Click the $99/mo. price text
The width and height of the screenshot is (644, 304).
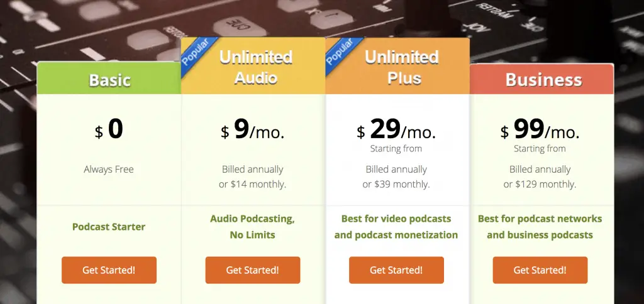[540, 129]
